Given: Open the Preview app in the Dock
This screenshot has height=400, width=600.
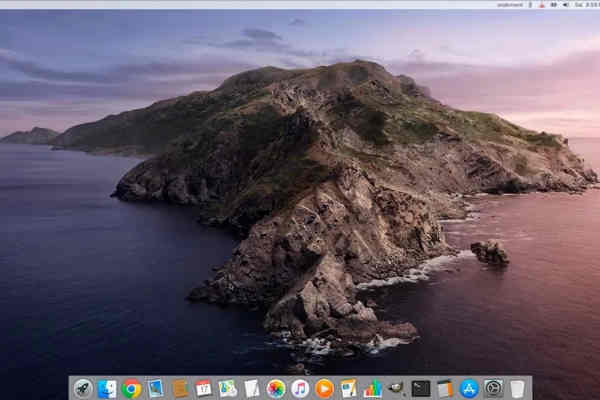Looking at the screenshot, I should (156, 389).
